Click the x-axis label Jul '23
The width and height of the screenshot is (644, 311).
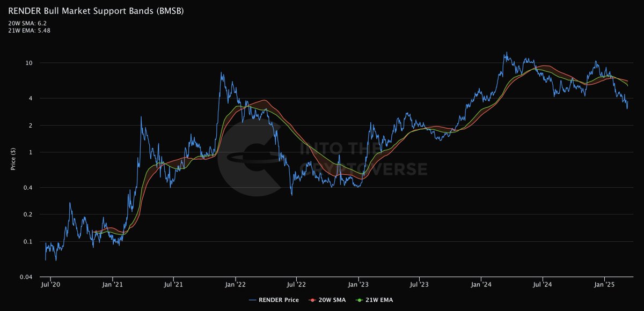[420, 284]
